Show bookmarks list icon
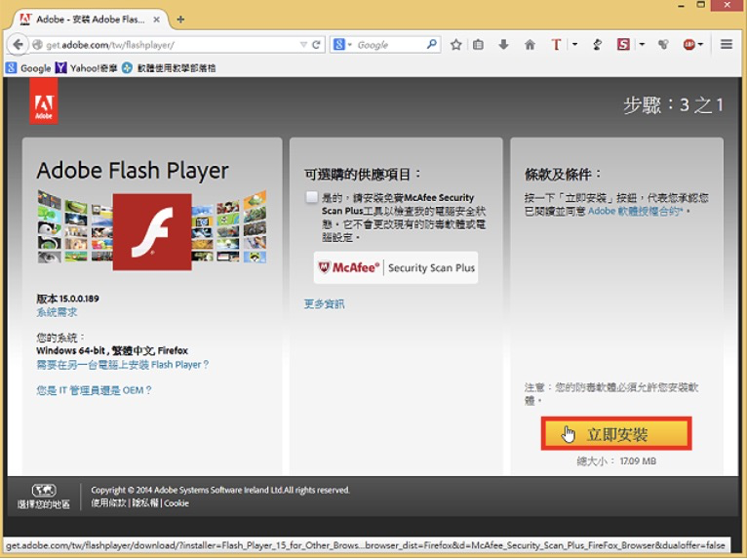Image resolution: width=747 pixels, height=560 pixels. pos(478,45)
